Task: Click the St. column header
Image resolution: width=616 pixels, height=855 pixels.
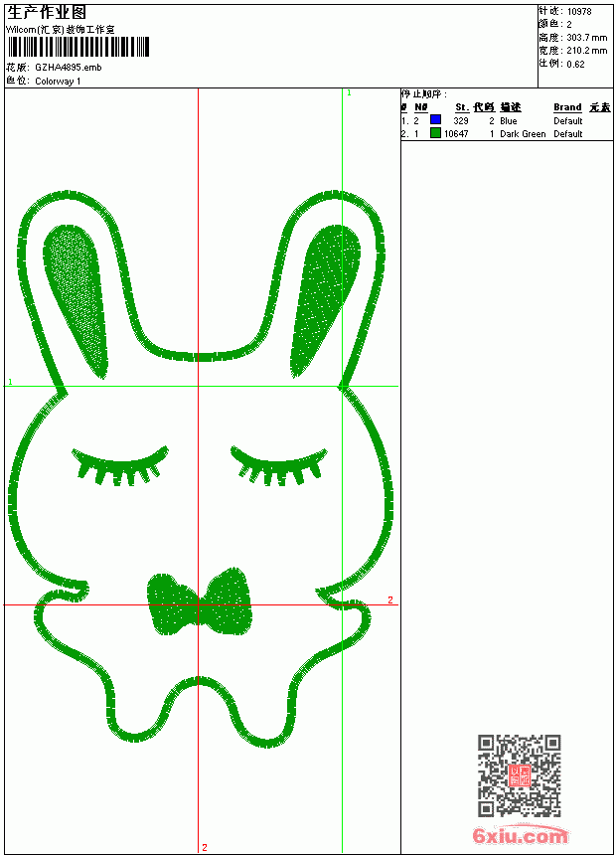Action: click(x=462, y=107)
